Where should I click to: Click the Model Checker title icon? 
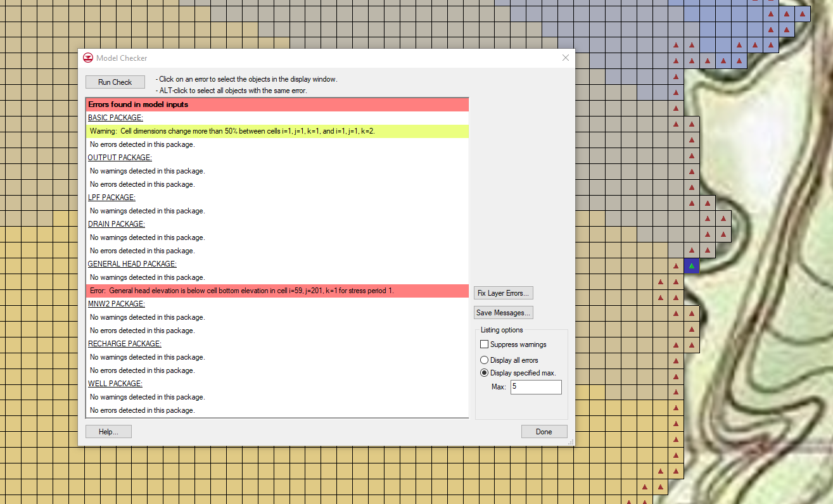pos(88,58)
